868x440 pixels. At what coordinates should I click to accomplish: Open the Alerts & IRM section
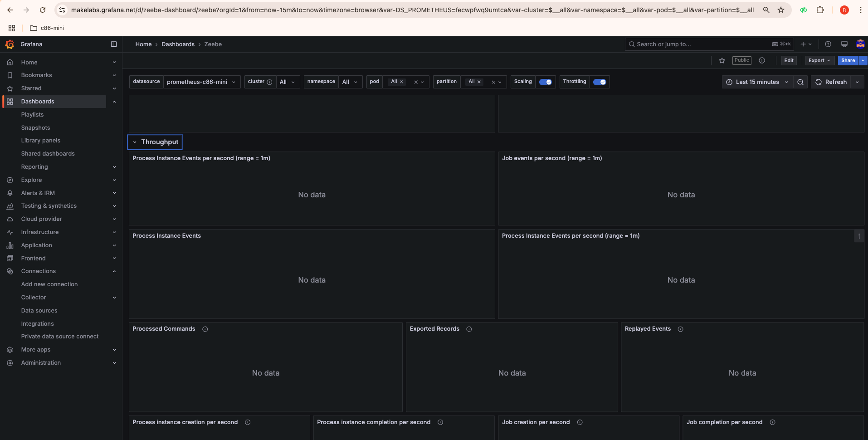38,193
